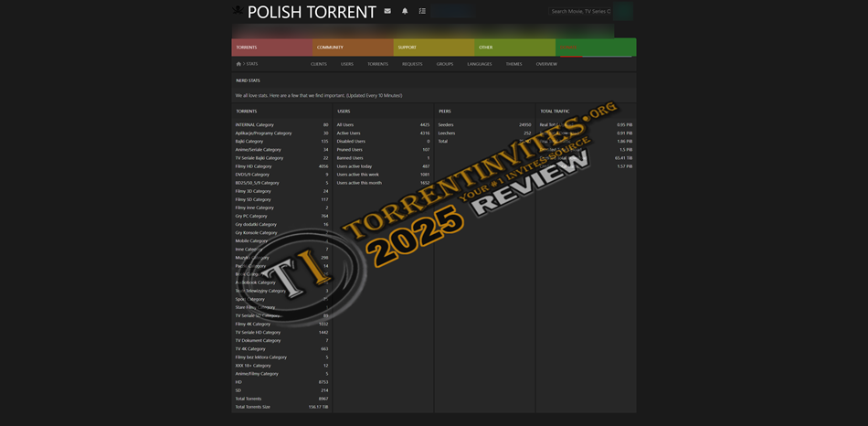The image size is (868, 426).
Task: Go to home via breadcrumb house icon
Action: pos(238,64)
